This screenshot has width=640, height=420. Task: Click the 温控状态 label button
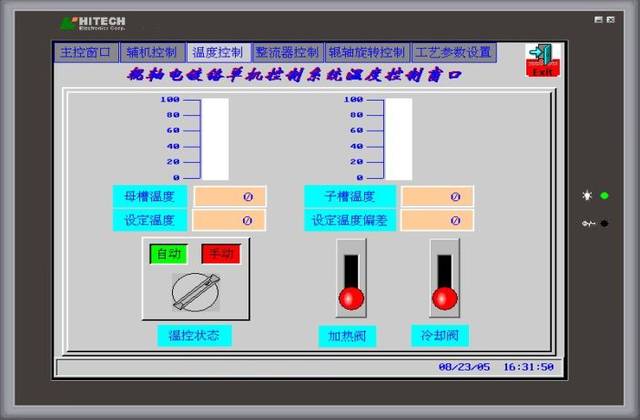pos(194,335)
